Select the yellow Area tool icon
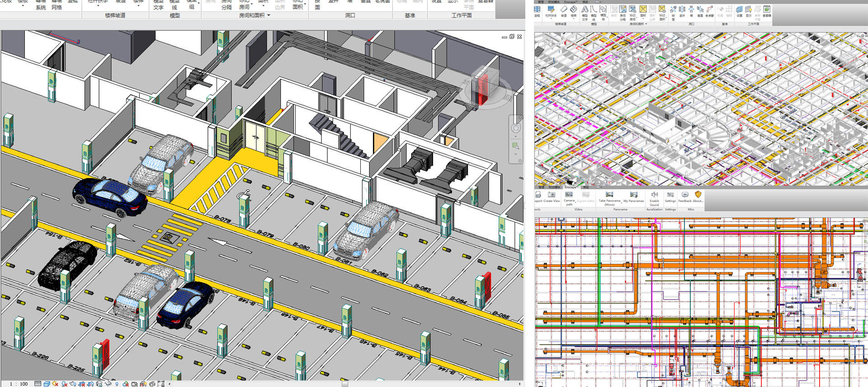 [643, 9]
